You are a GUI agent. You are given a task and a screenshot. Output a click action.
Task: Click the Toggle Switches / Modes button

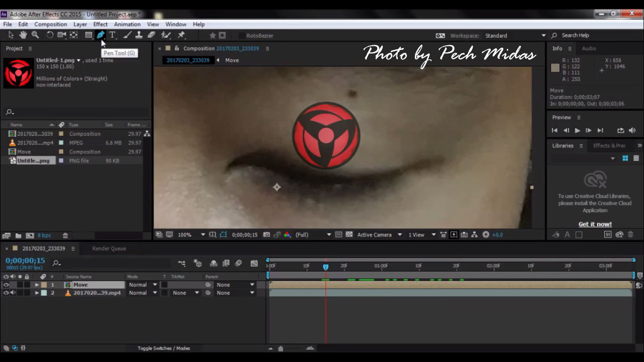(x=164, y=348)
